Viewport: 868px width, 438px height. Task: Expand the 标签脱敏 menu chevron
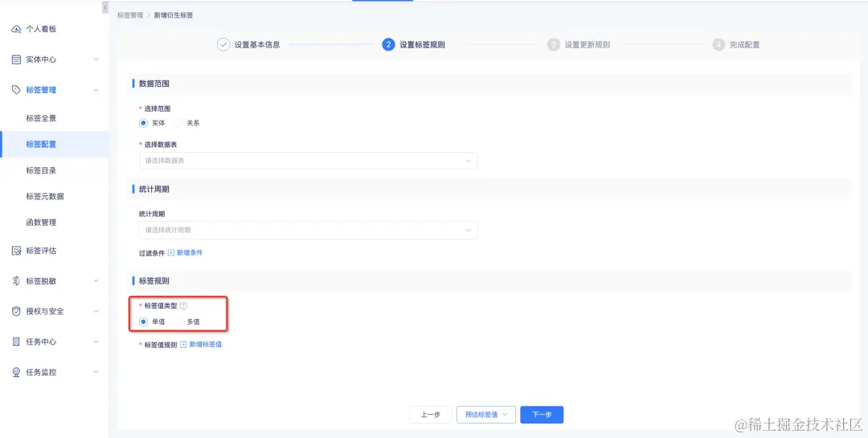[x=96, y=280]
